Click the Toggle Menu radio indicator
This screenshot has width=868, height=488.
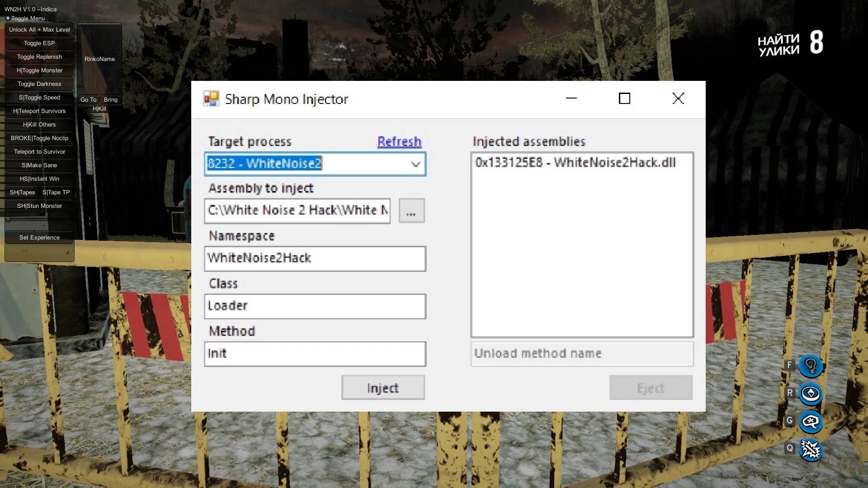(8, 17)
